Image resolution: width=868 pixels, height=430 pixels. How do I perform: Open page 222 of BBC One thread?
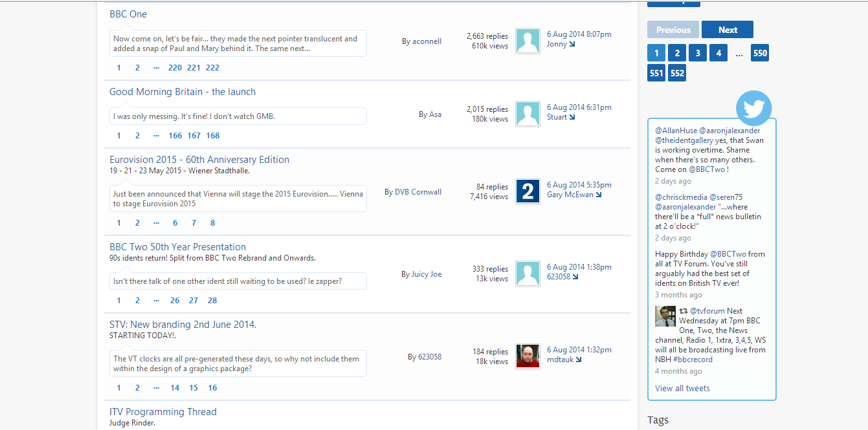212,68
